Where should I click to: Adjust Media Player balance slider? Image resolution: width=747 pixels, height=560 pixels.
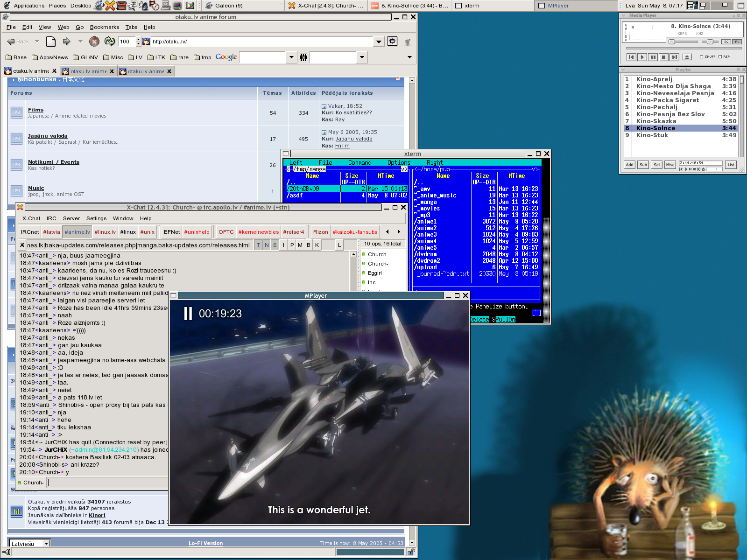[710, 42]
